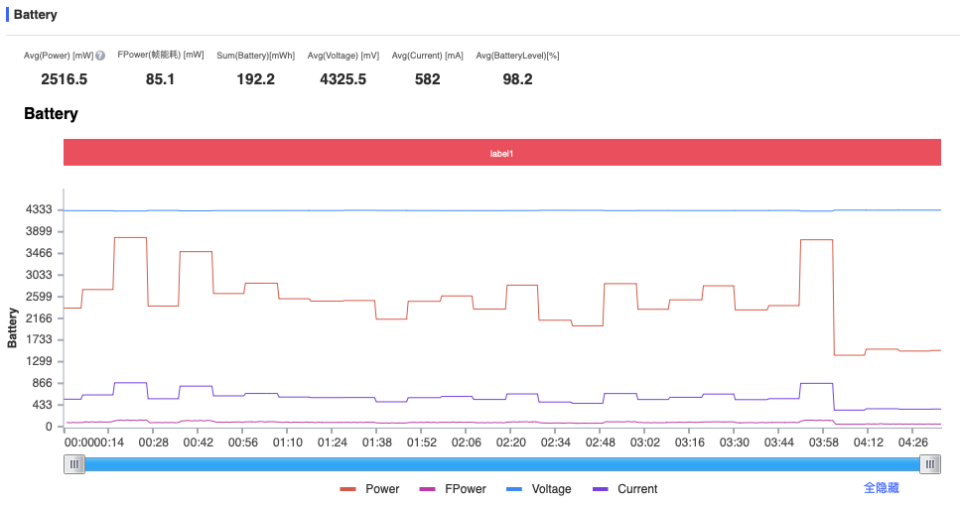
Task: Select the Avg(Current) value 582
Action: coord(427,80)
